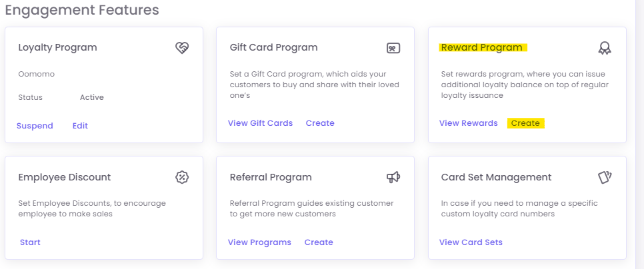Click the Active status label
This screenshot has height=269, width=644.
(92, 97)
